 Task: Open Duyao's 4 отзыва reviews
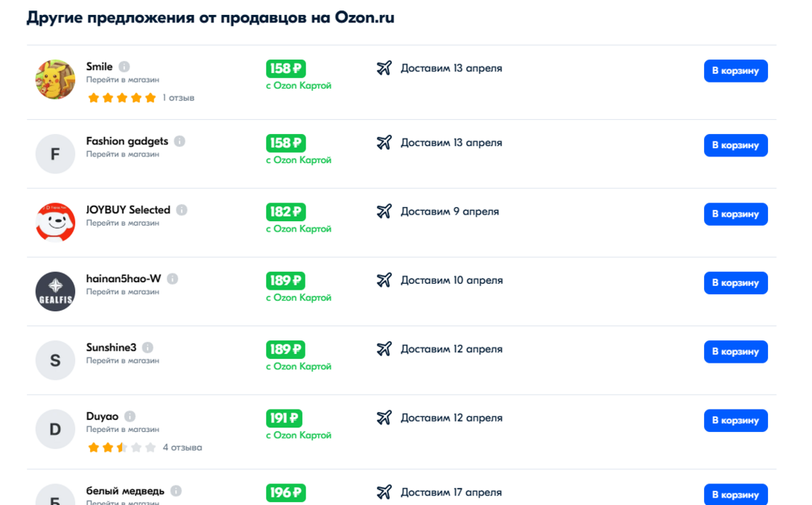point(183,448)
